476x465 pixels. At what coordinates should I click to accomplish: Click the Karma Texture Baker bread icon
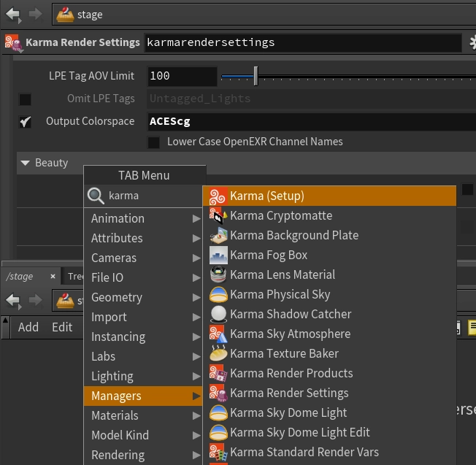218,353
